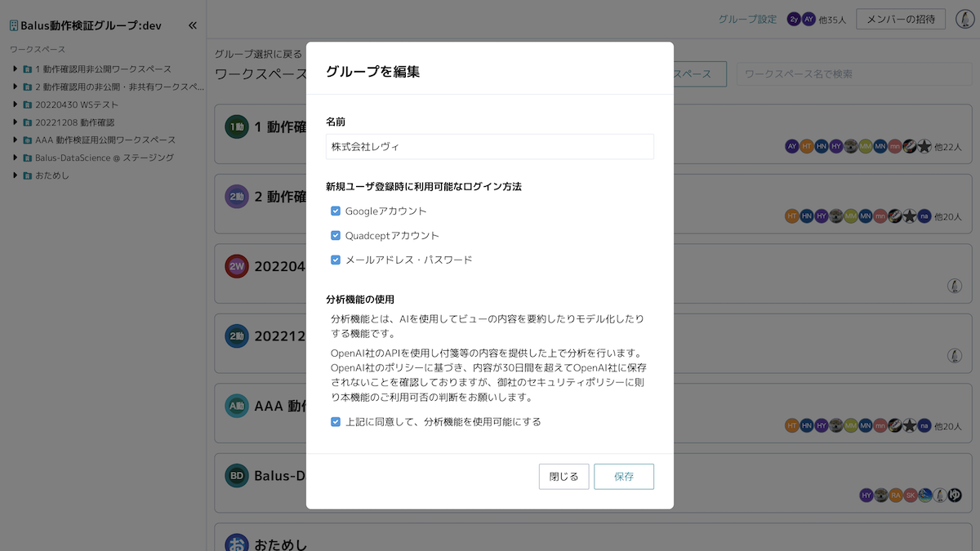This screenshot has height=551, width=980.
Task: Click the 2y member avatar in header
Action: pos(794,19)
